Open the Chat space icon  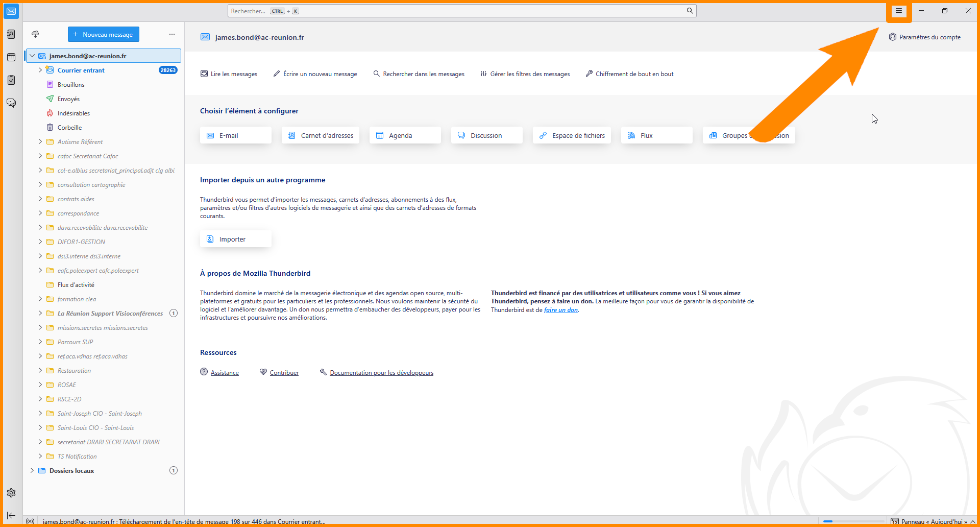(x=11, y=103)
